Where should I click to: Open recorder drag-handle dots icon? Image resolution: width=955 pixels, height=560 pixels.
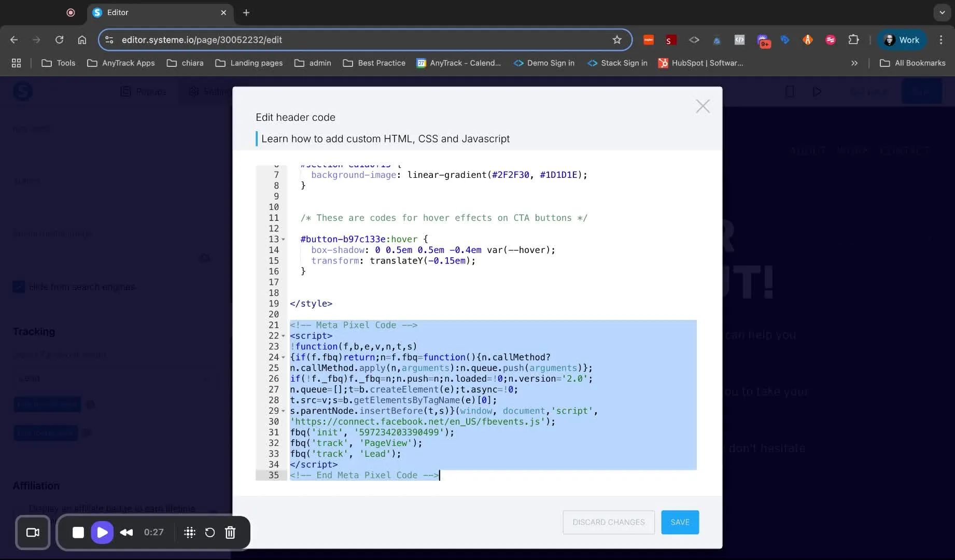[x=190, y=532]
